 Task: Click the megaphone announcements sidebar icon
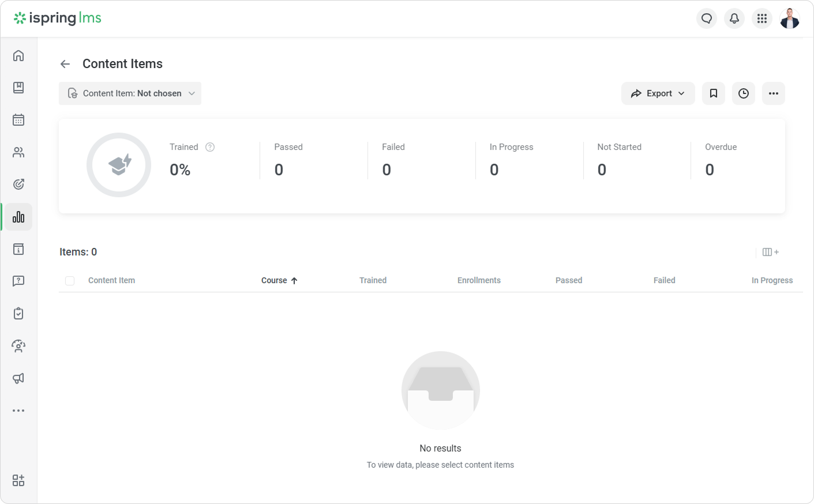[x=18, y=378]
